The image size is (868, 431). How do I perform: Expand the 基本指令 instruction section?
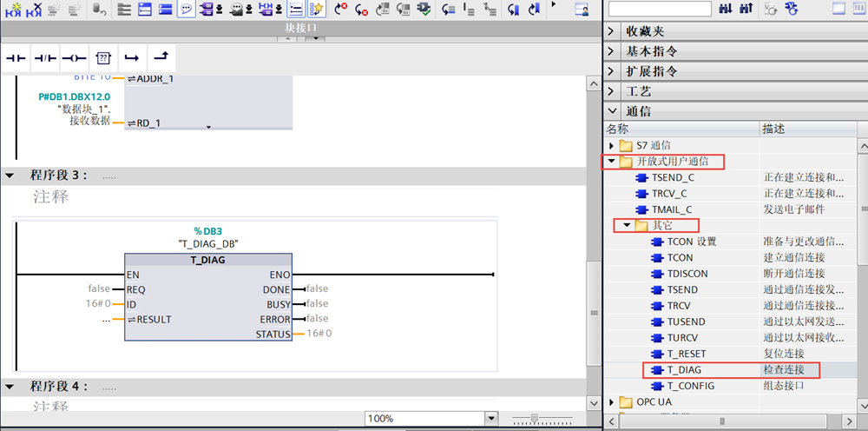click(x=612, y=51)
